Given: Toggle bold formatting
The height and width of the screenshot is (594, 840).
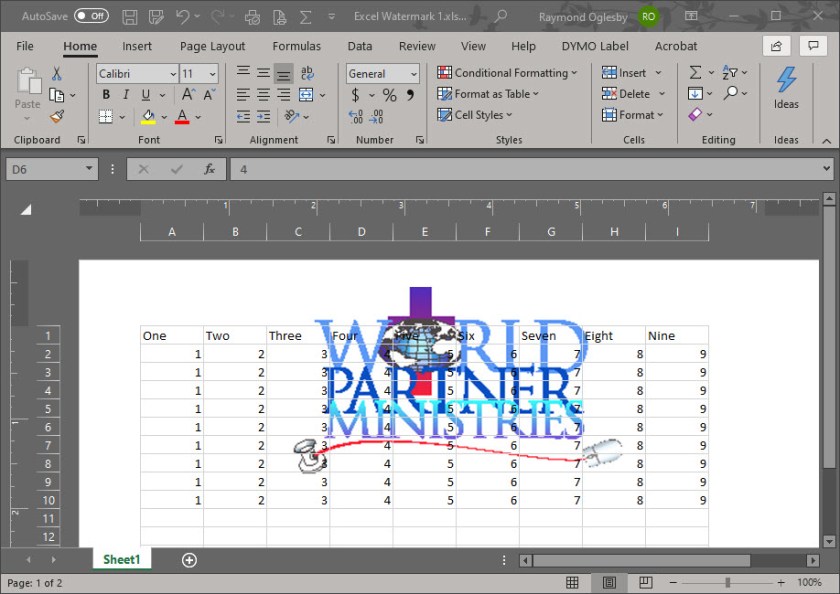Looking at the screenshot, I should 104,94.
